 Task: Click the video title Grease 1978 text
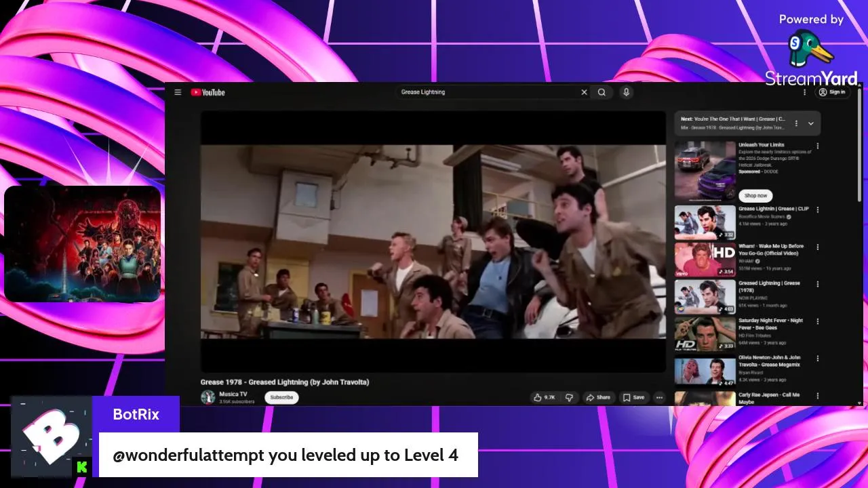[x=285, y=382]
